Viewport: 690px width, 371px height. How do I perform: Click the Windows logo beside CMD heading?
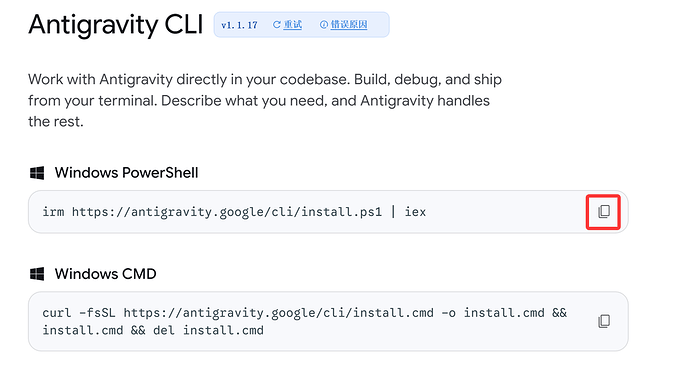click(37, 274)
